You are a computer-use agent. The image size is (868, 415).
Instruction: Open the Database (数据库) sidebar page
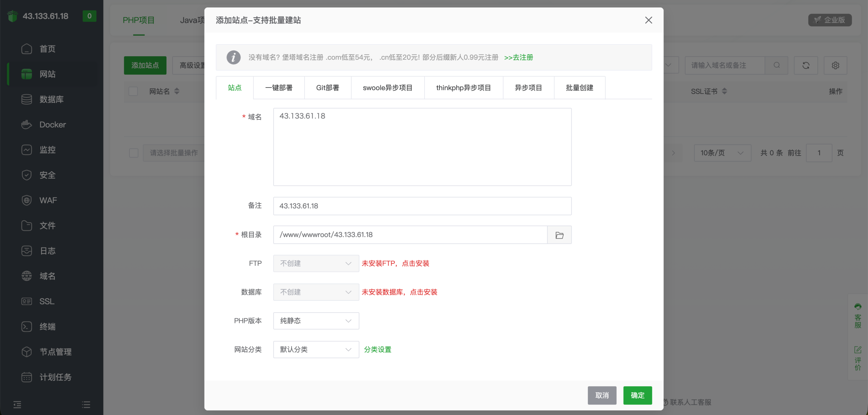pos(51,99)
